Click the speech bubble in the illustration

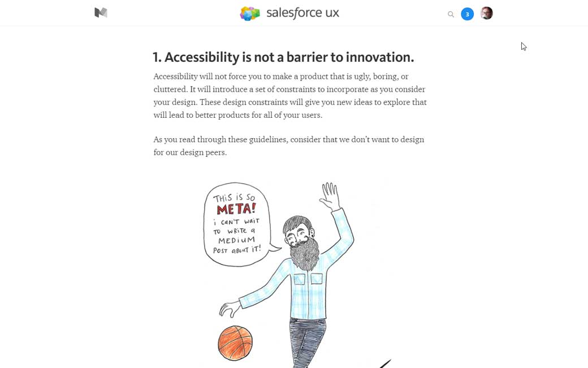coord(237,224)
